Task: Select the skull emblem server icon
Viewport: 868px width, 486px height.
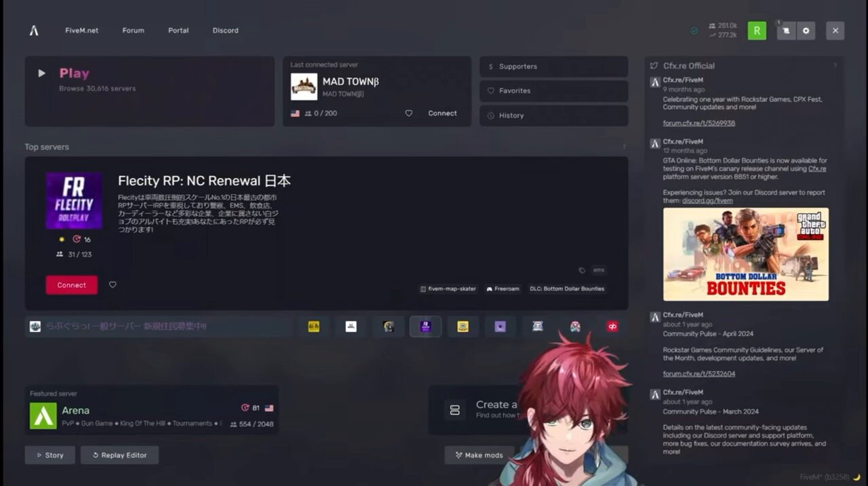Action: [537, 326]
